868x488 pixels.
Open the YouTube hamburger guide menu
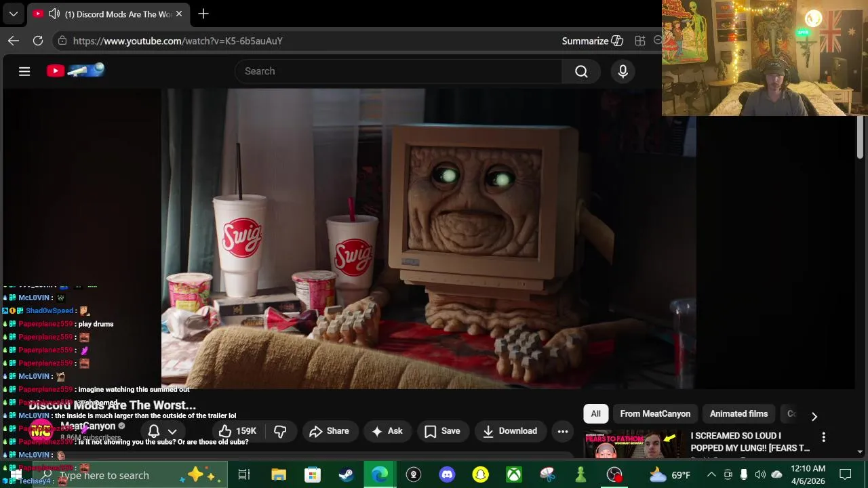tap(24, 71)
